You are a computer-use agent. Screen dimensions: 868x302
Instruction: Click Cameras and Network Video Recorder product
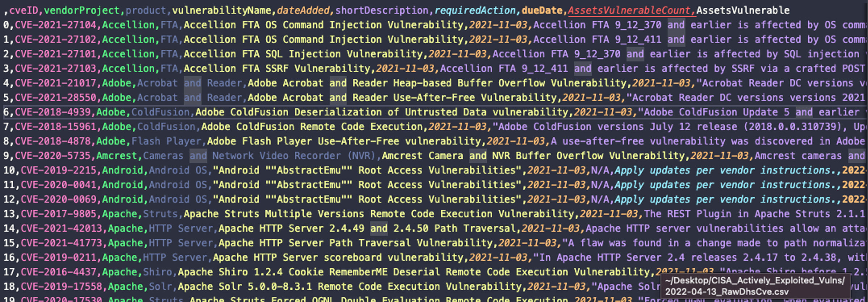coord(259,156)
